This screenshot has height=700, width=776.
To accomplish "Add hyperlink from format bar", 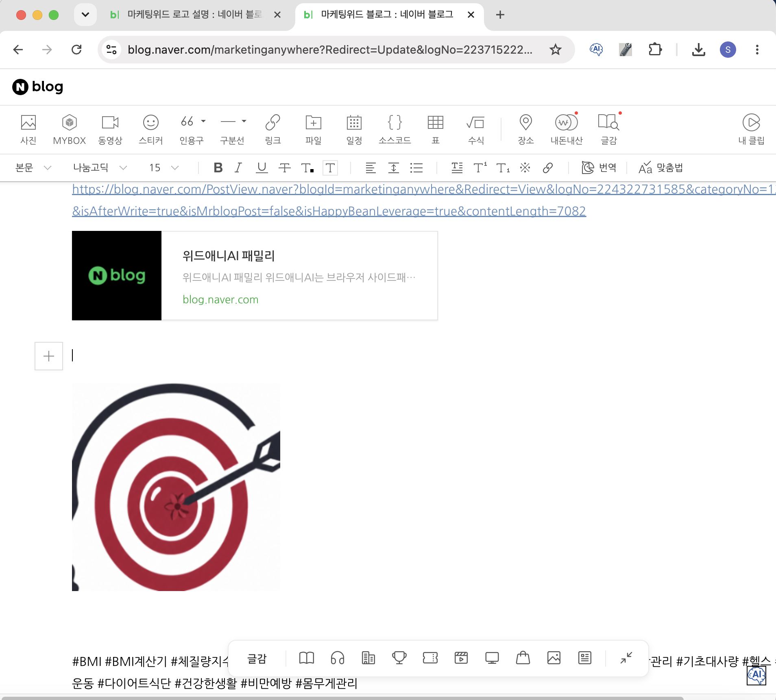I will point(548,167).
